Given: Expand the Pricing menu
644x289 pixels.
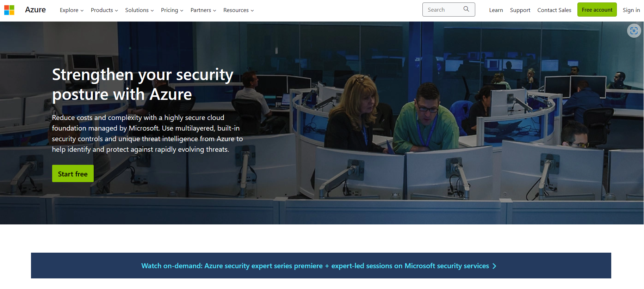Looking at the screenshot, I should click(x=172, y=10).
